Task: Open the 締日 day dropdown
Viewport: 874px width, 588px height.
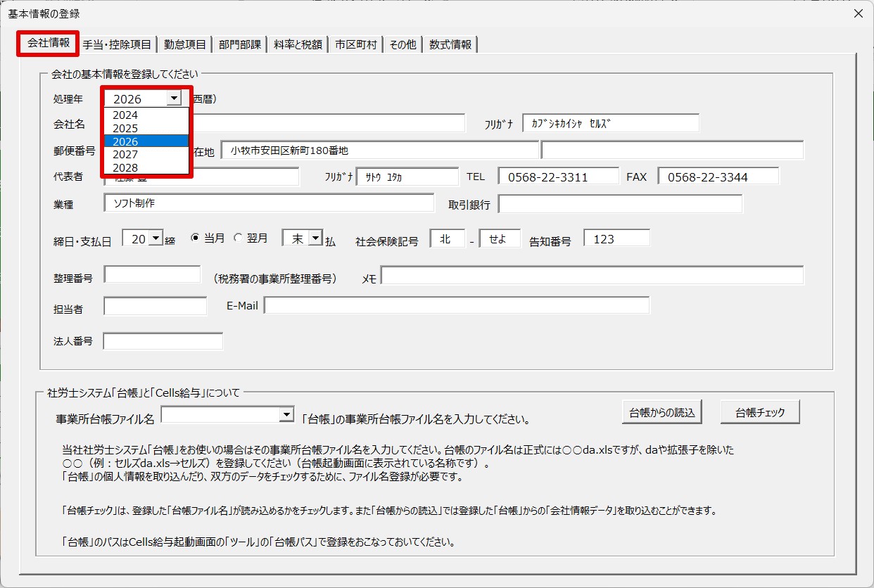Action: coord(156,238)
